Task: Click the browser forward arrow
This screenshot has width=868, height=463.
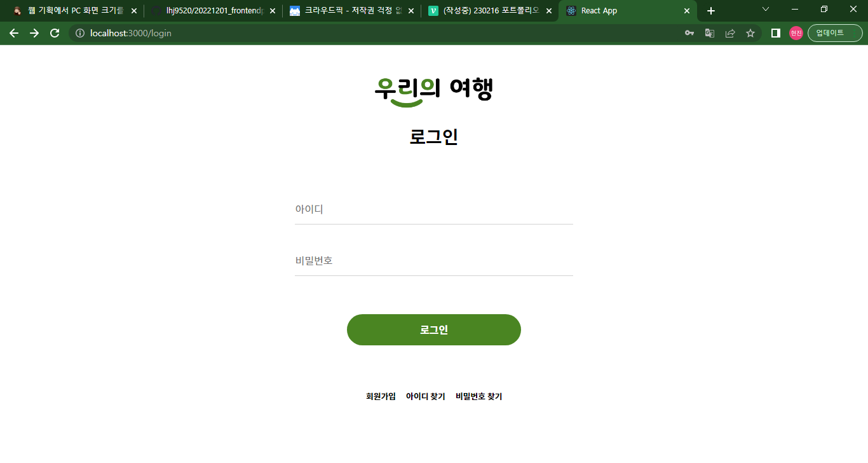Action: coord(34,33)
